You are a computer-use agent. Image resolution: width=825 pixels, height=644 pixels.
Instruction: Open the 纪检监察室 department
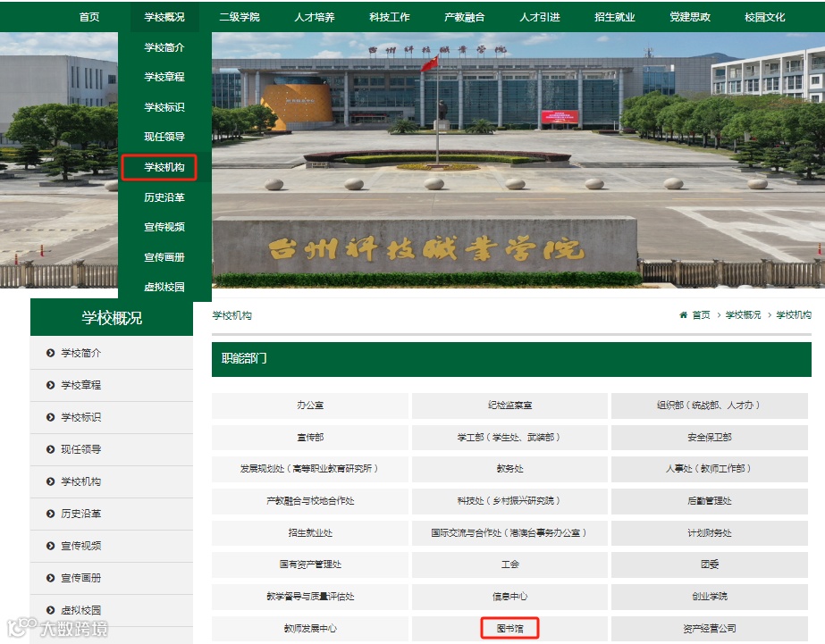pos(509,406)
